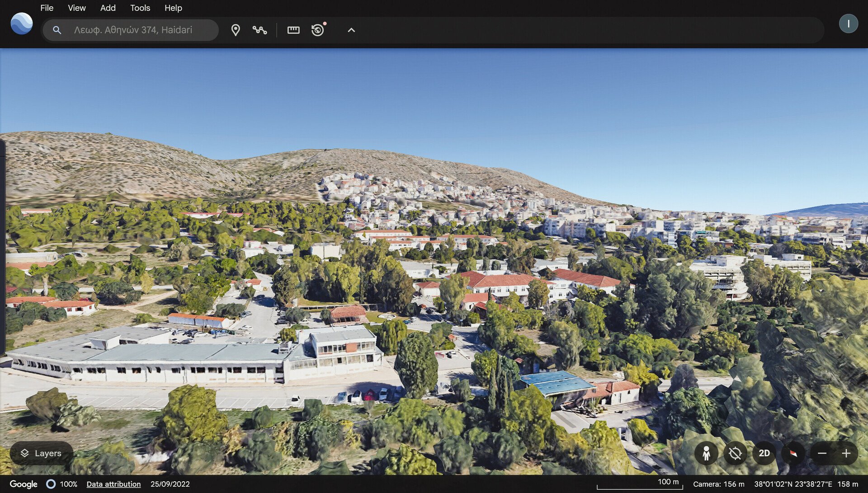The height and width of the screenshot is (493, 868).
Task: Add a placemark with the pin icon
Action: point(236,30)
